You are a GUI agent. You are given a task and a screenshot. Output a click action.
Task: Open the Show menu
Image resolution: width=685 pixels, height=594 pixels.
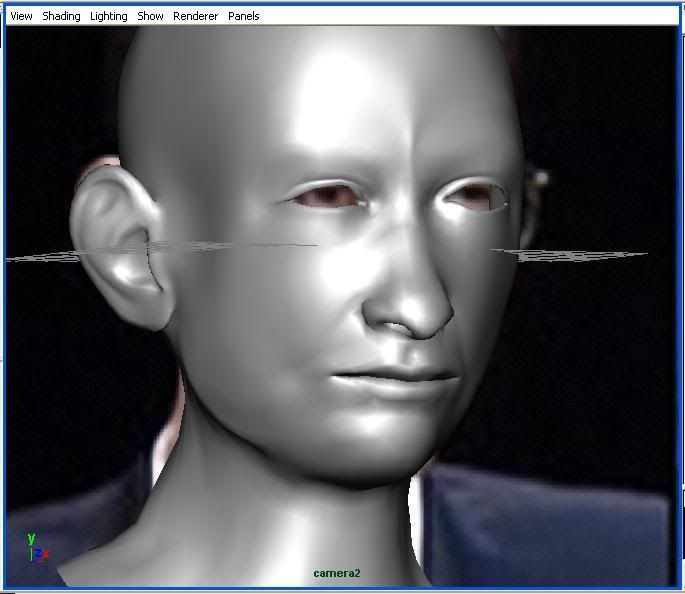pyautogui.click(x=150, y=16)
